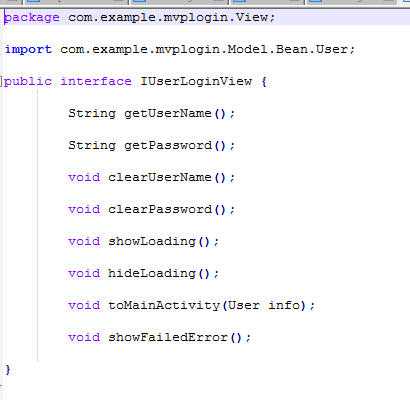Screen dimensions: 410x400
Task: Click the package keyword on line one
Action: coord(32,18)
